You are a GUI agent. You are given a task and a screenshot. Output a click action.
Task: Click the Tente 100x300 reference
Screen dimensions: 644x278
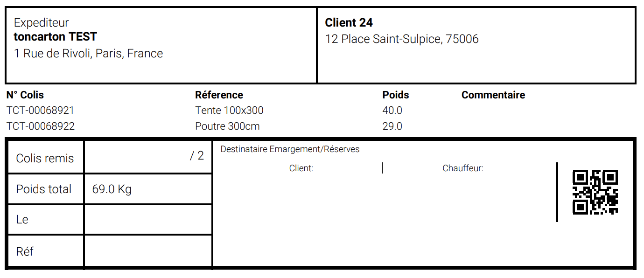click(229, 111)
